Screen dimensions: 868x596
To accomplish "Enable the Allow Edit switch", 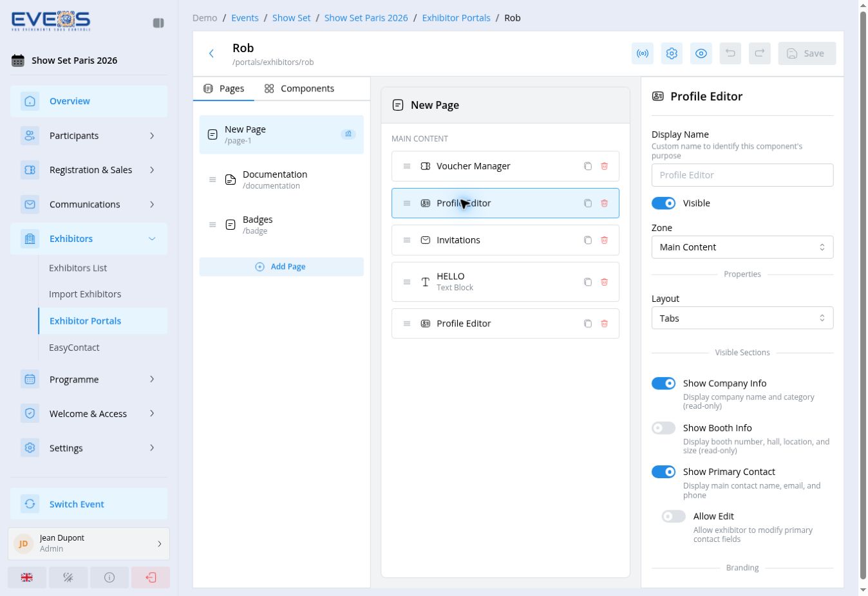I will pyautogui.click(x=674, y=516).
